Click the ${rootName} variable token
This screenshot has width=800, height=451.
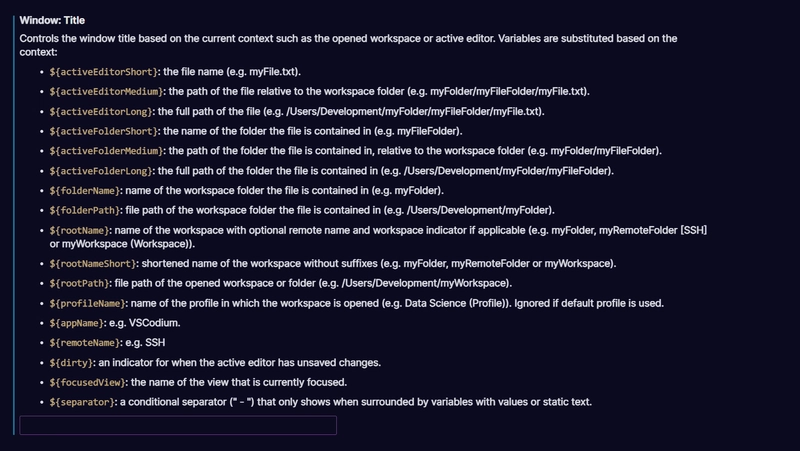pos(78,230)
